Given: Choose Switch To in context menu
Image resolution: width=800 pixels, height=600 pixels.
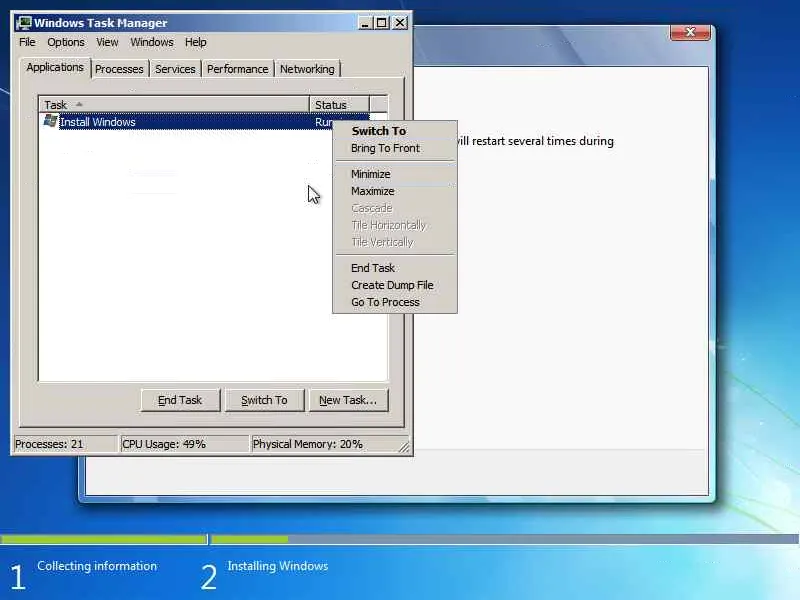Looking at the screenshot, I should tap(394, 131).
